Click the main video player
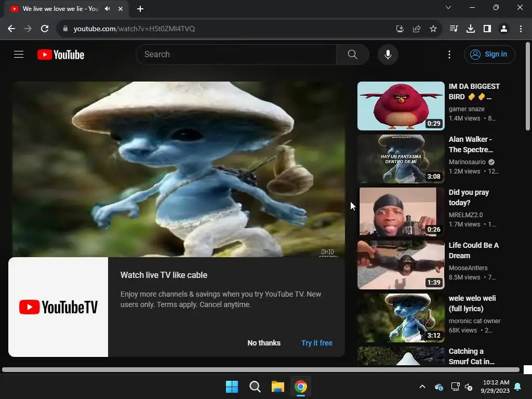 (x=179, y=169)
